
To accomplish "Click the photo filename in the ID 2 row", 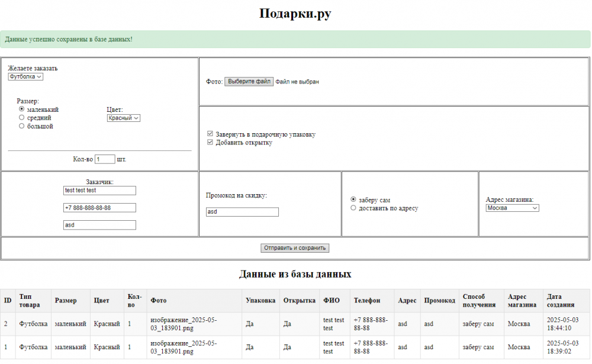I will point(184,324).
